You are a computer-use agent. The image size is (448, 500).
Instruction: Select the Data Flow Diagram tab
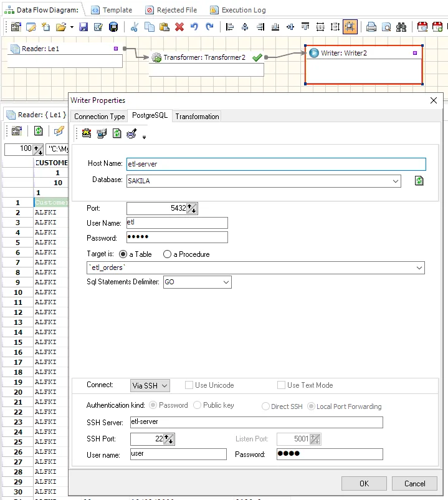coord(42,10)
